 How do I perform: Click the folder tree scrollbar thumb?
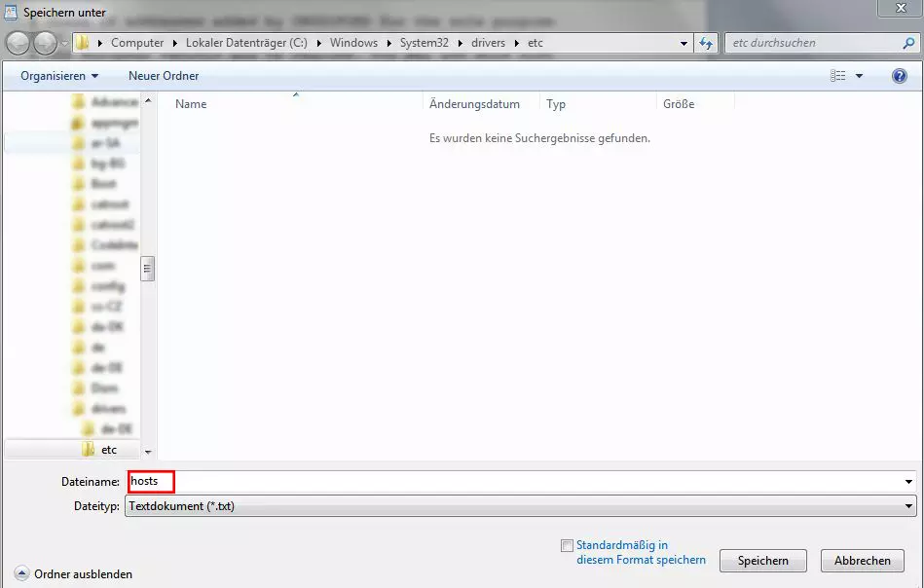[x=148, y=269]
